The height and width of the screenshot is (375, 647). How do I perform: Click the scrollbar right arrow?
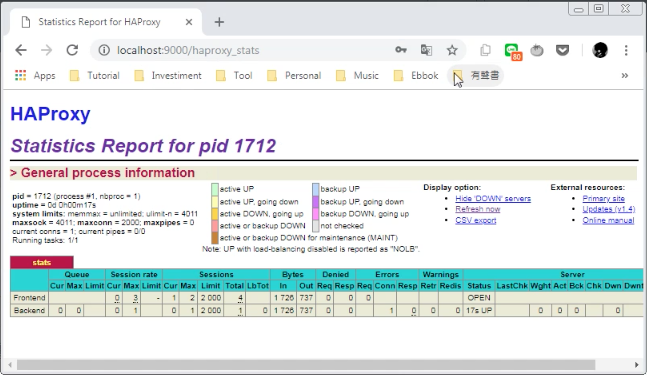click(x=637, y=365)
